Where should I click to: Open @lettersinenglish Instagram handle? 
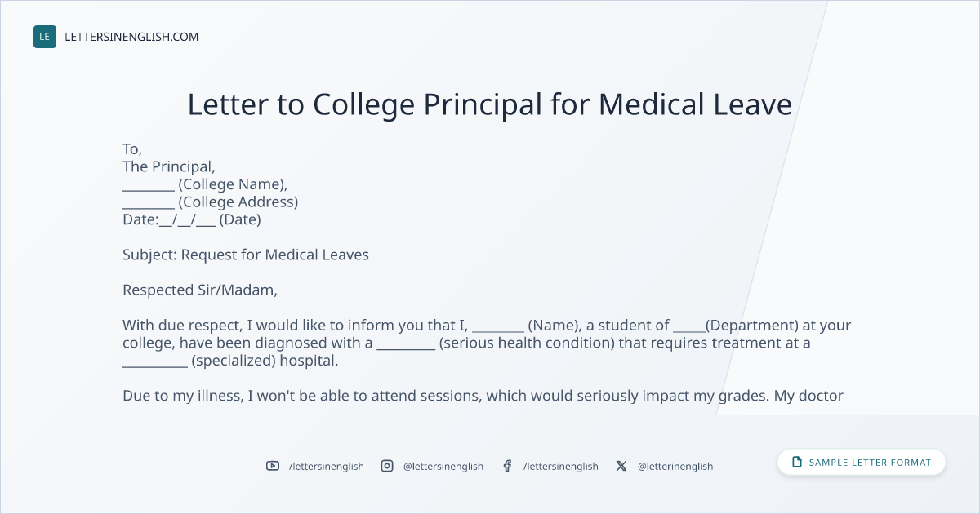point(443,467)
